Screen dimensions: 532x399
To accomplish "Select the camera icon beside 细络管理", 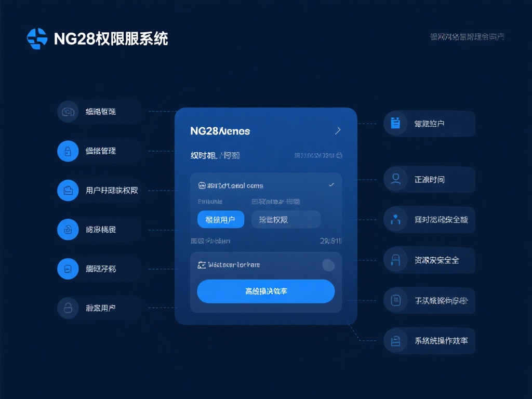I will click(68, 111).
